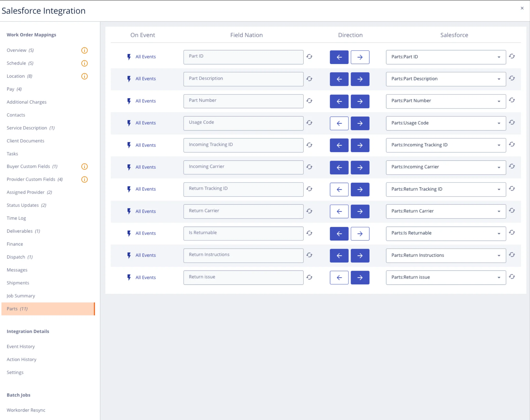530x420 pixels.
Task: Refresh Salesforce fields next to Parts:Part Description dropdown
Action: [512, 78]
